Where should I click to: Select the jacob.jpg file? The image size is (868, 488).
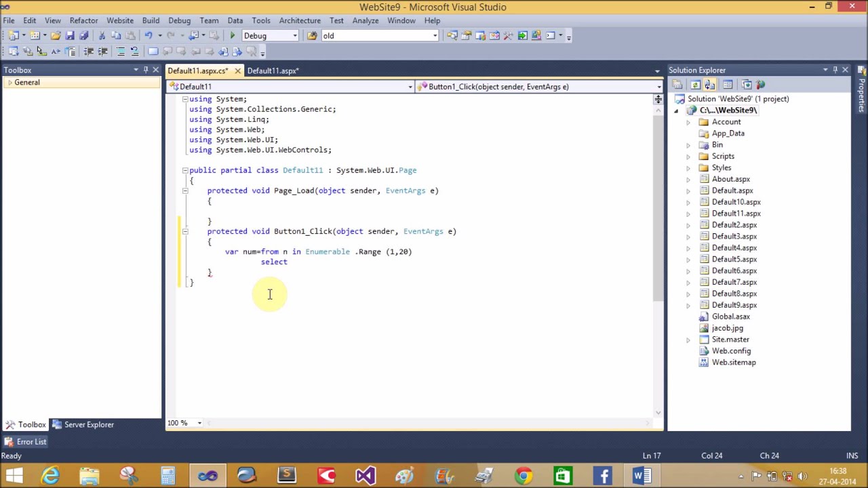pos(728,328)
